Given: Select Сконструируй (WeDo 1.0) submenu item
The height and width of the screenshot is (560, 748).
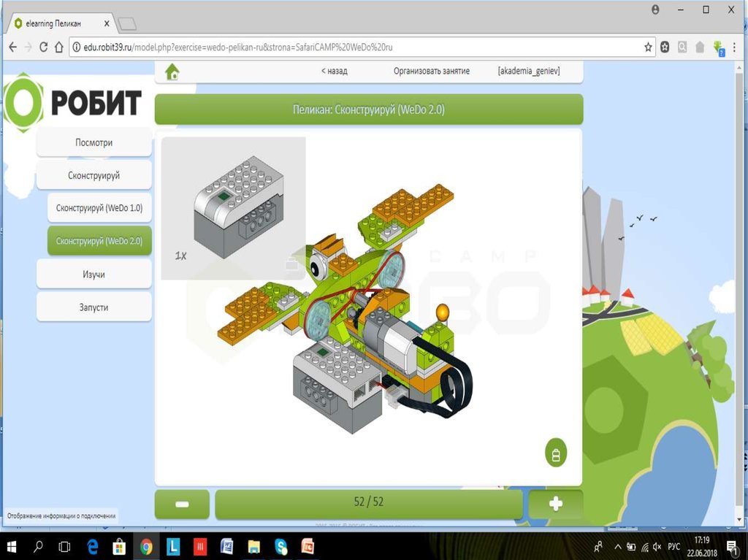Looking at the screenshot, I should [x=99, y=208].
